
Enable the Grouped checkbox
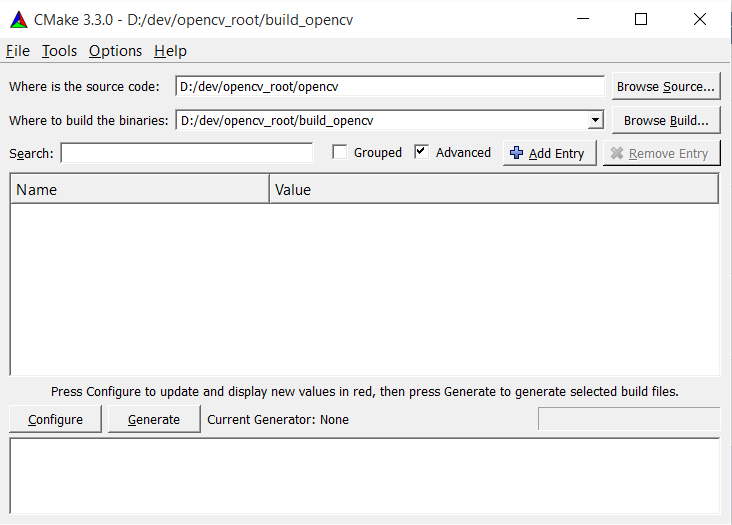(339, 152)
